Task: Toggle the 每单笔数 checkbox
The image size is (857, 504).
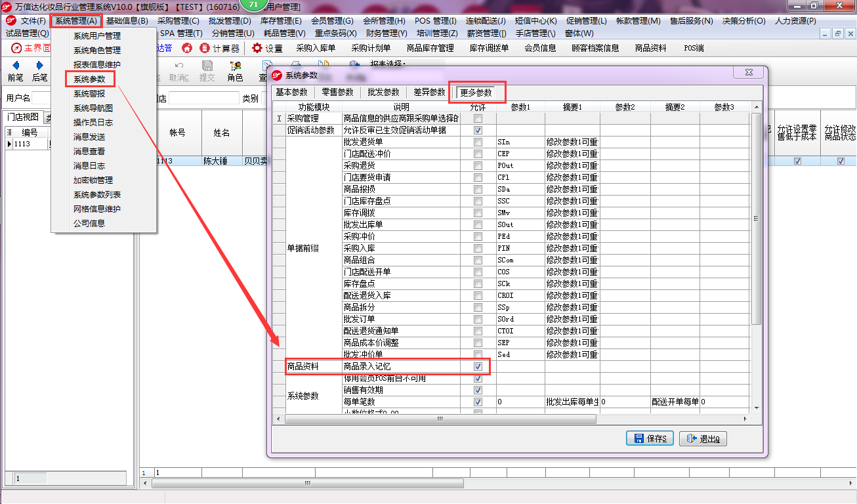Action: click(x=478, y=402)
